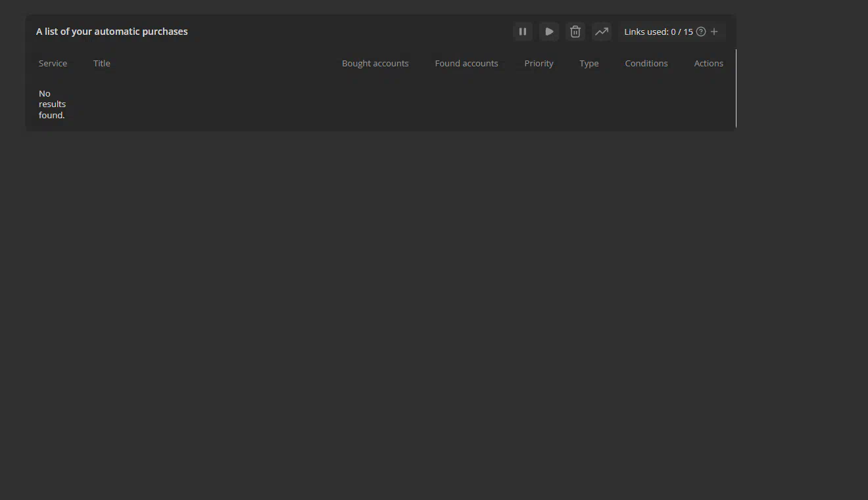Pause all automatic purchases
The image size is (868, 500).
[x=523, y=32]
